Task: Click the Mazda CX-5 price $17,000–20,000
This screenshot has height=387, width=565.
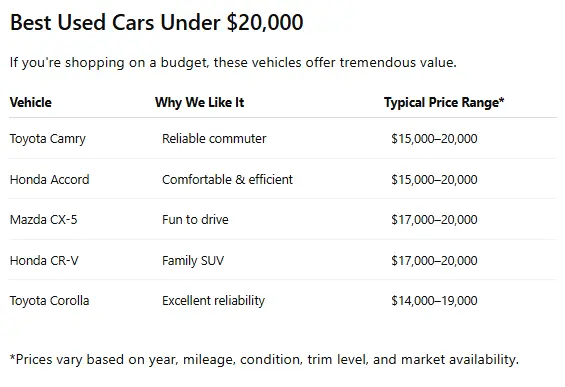Action: pos(434,219)
